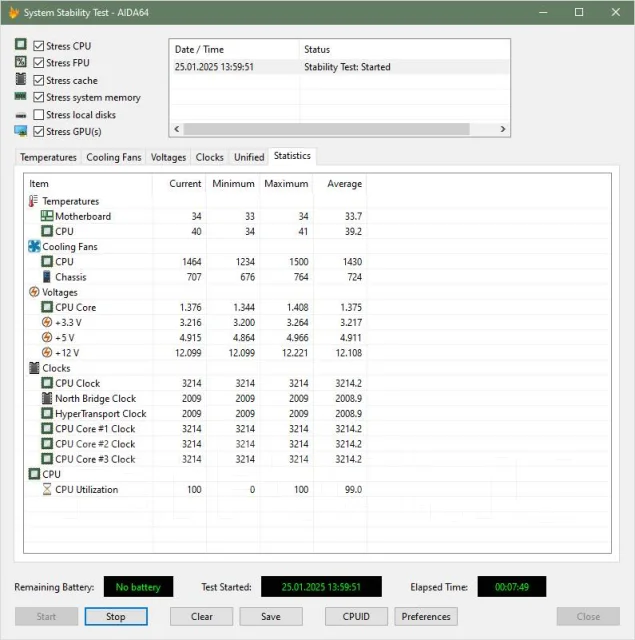Click the CPU fan row icon
Viewport: 635px width, 640px height.
(47, 261)
